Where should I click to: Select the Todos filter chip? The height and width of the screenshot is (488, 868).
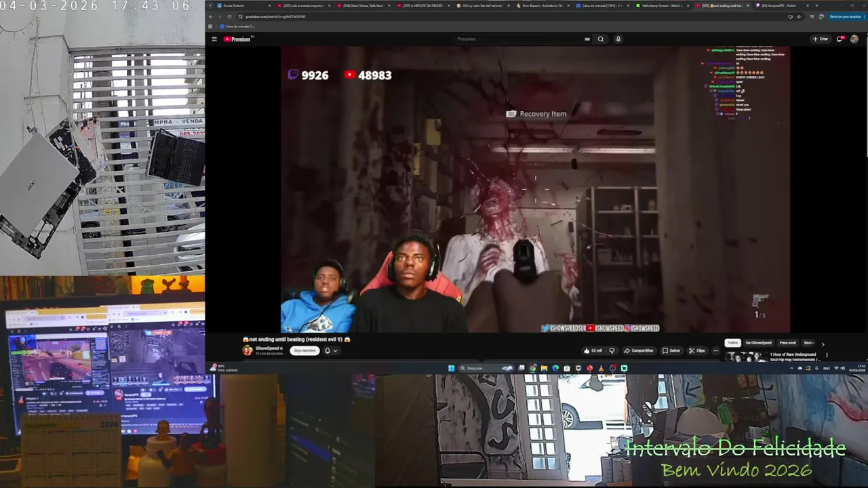[732, 343]
